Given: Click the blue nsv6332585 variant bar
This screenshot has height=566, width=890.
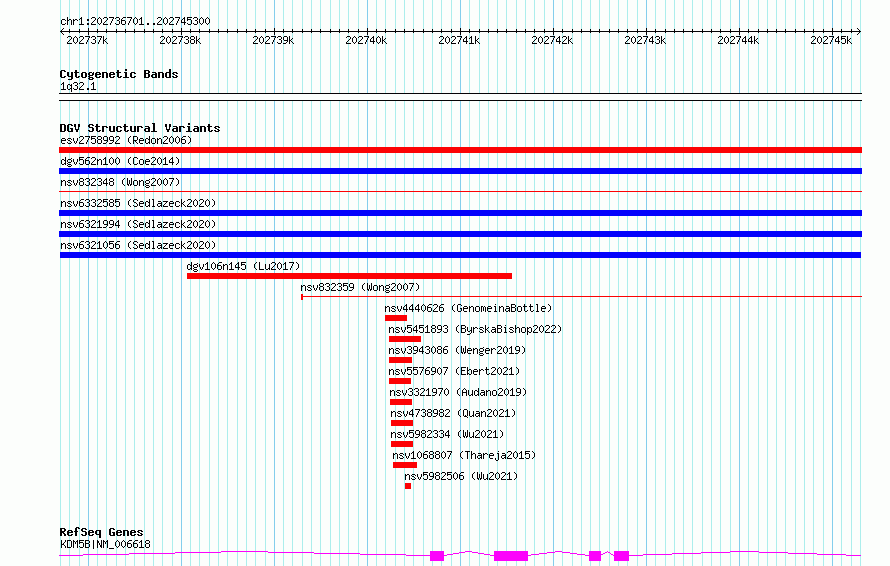Looking at the screenshot, I should 460,213.
